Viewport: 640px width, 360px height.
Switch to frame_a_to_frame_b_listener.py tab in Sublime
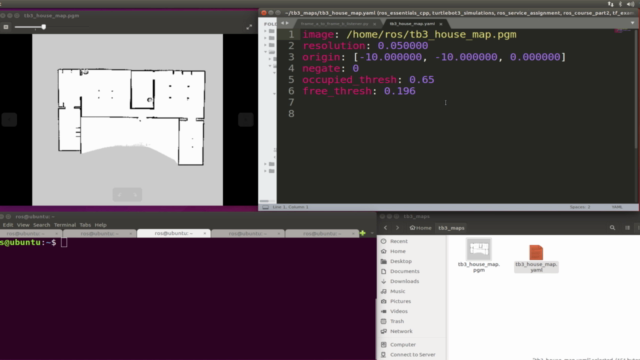coord(335,24)
